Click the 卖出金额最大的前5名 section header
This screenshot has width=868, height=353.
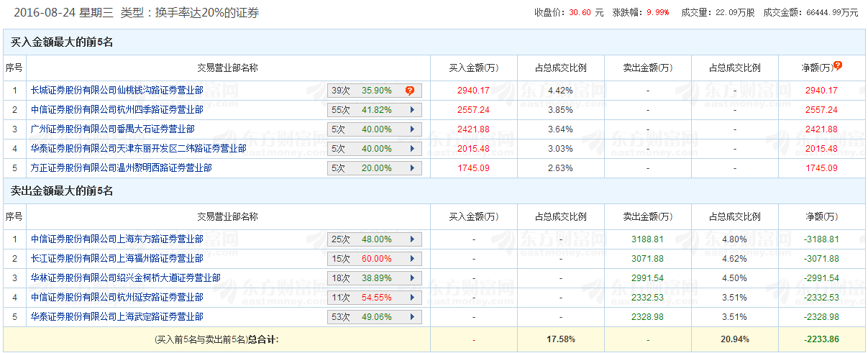[62, 191]
